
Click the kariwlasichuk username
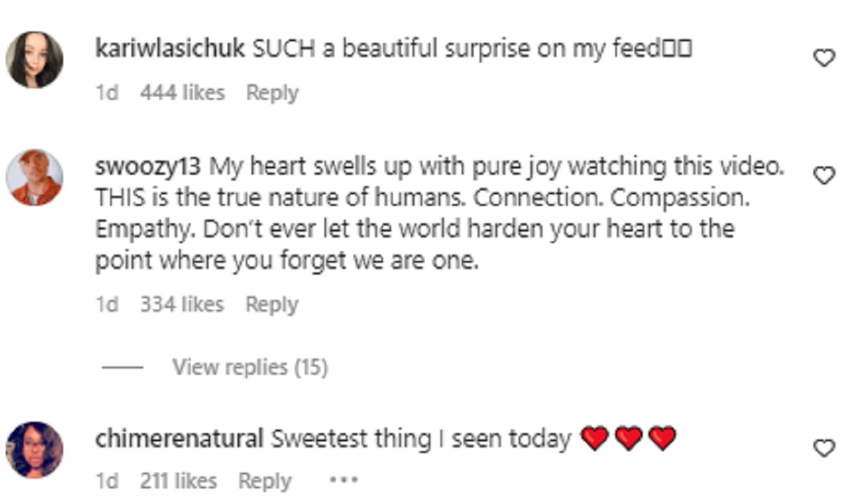[x=169, y=50]
